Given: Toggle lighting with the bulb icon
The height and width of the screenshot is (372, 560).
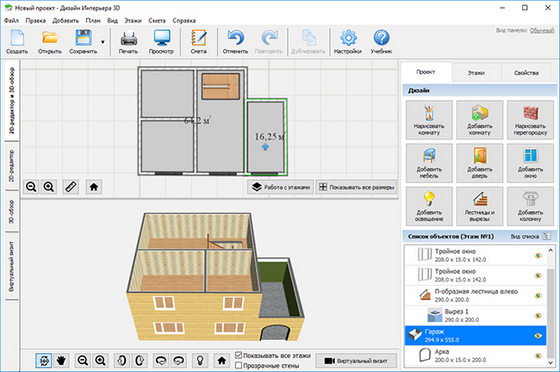Looking at the screenshot, I should coord(200,361).
